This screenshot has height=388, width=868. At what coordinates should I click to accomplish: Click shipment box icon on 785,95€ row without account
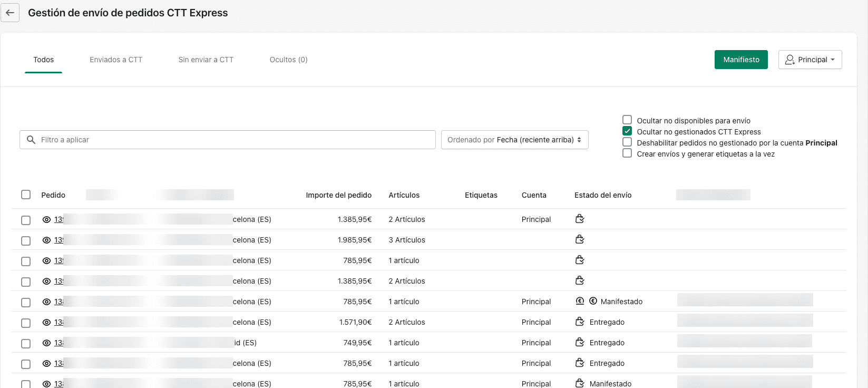point(580,260)
